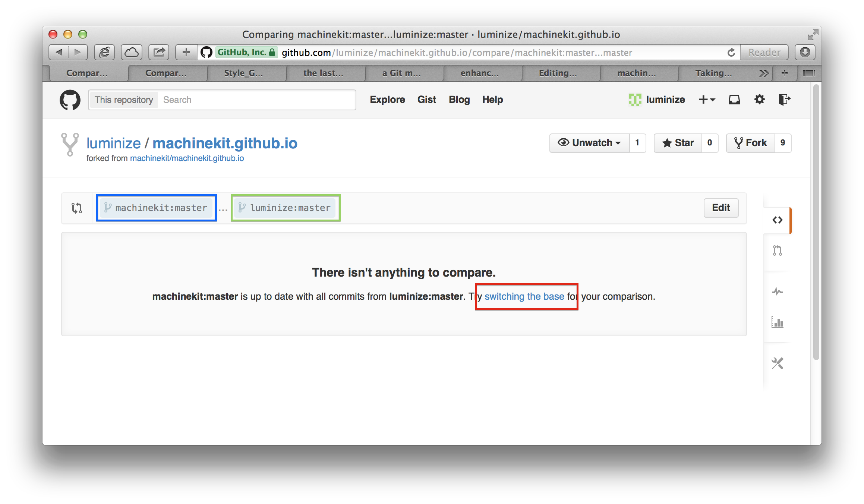Open the Explore menu item
Viewport: 864px width, 504px height.
[x=386, y=100]
